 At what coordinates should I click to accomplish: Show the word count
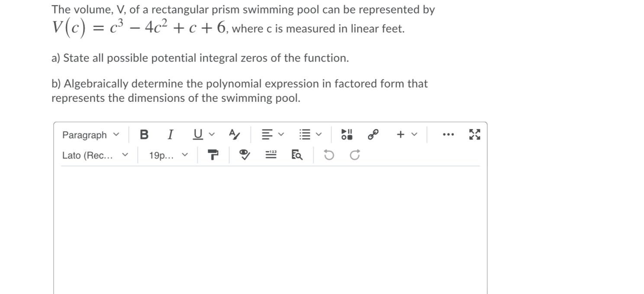tap(270, 155)
